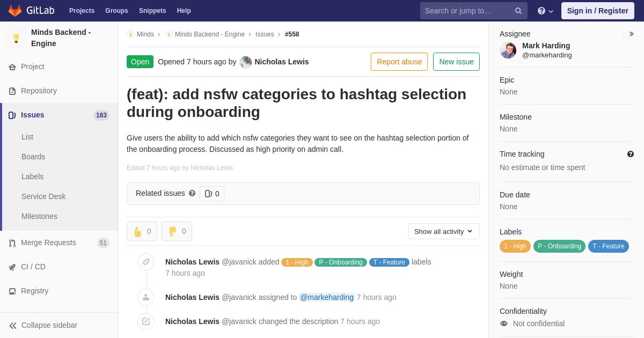Click the @markeharding mention link
This screenshot has height=338, width=644.
pos(327,297)
